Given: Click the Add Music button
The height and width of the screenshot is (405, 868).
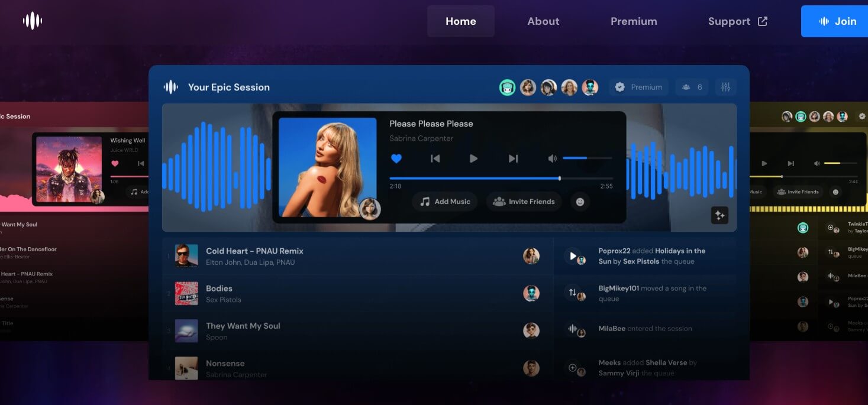Looking at the screenshot, I should (445, 202).
